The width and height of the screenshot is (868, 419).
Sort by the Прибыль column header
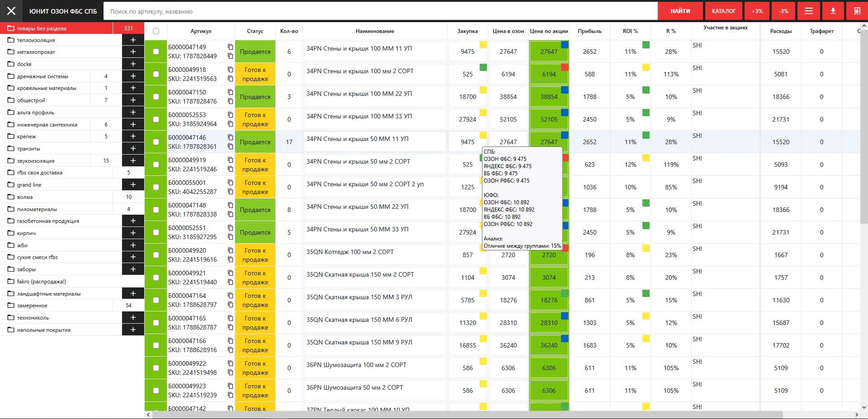[590, 31]
